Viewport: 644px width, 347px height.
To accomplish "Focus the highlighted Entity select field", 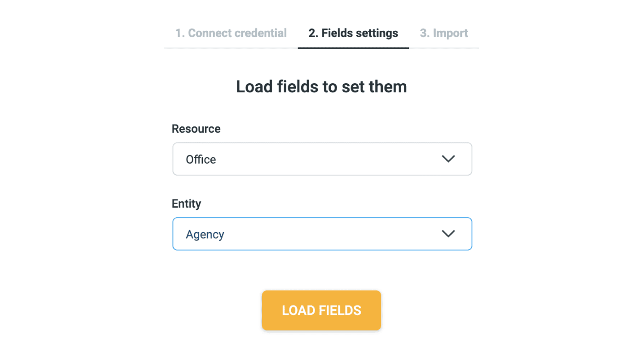I will point(322,234).
